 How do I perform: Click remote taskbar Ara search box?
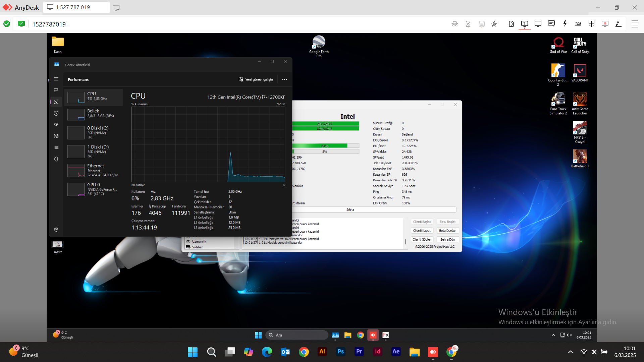click(297, 335)
